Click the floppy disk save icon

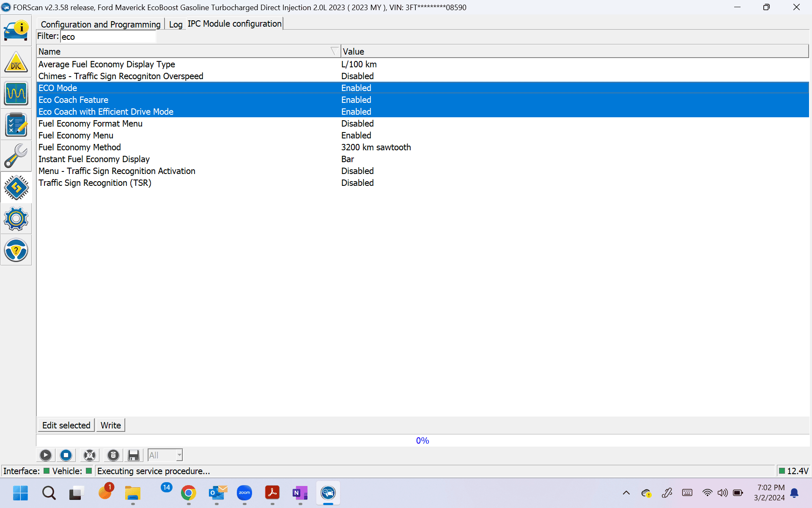click(134, 455)
